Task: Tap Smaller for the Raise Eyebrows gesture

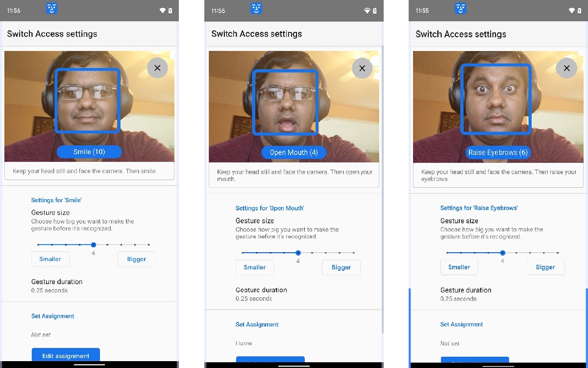Action: coord(459,267)
